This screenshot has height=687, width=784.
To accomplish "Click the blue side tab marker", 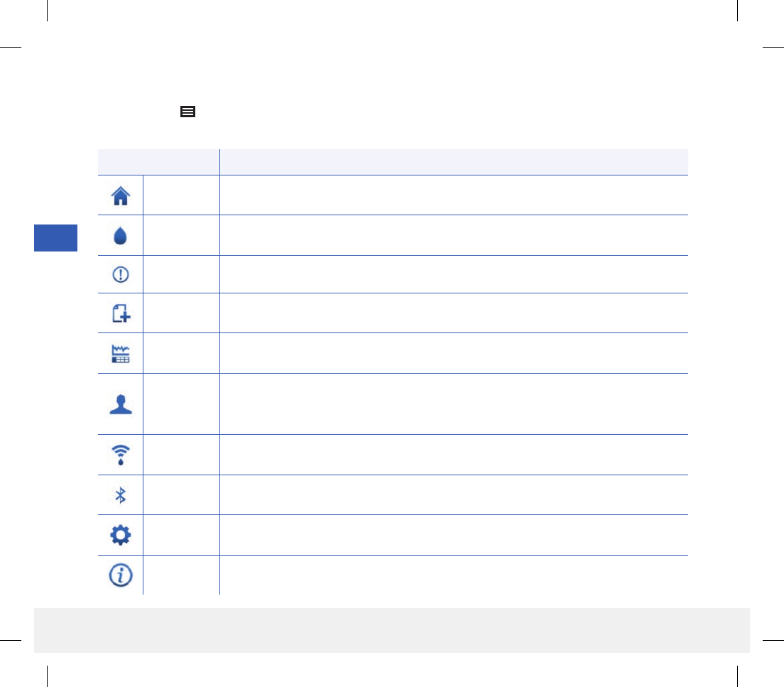I will pyautogui.click(x=56, y=238).
